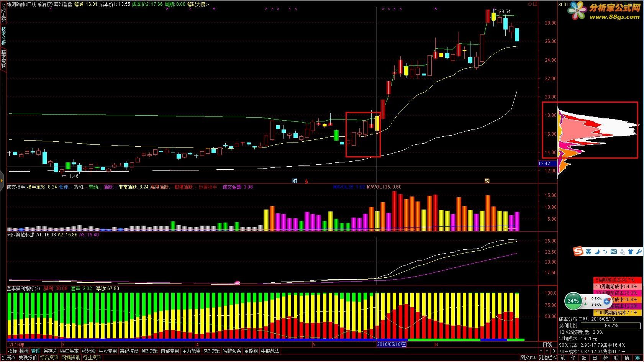The image size is (644, 362).
Task: Click the 榜 marker on the chart timeline
Action: (x=487, y=181)
